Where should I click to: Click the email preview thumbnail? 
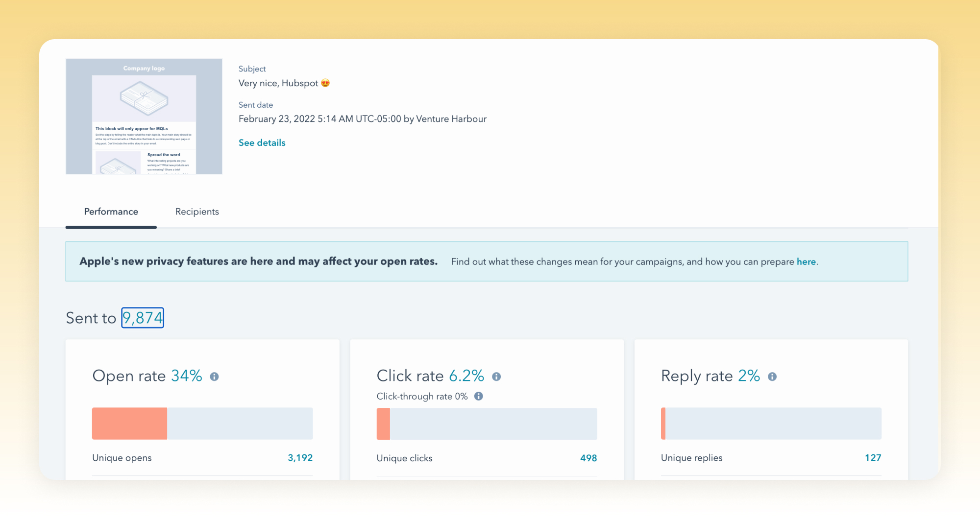tap(144, 116)
